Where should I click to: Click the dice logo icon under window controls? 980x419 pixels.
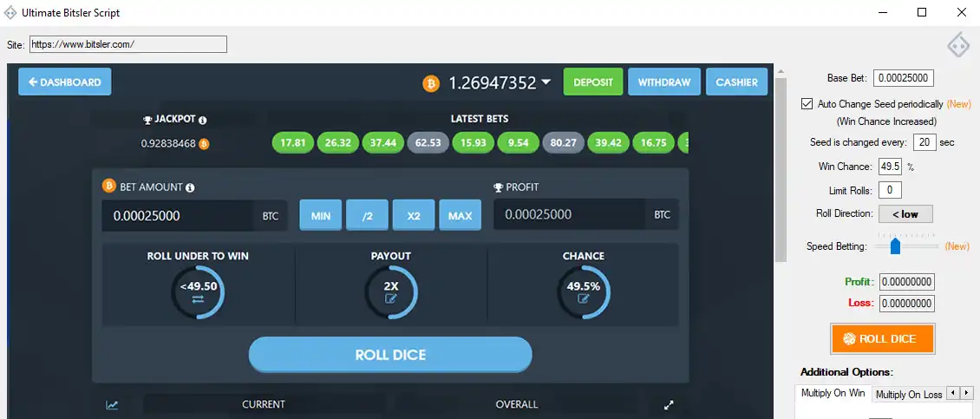957,45
